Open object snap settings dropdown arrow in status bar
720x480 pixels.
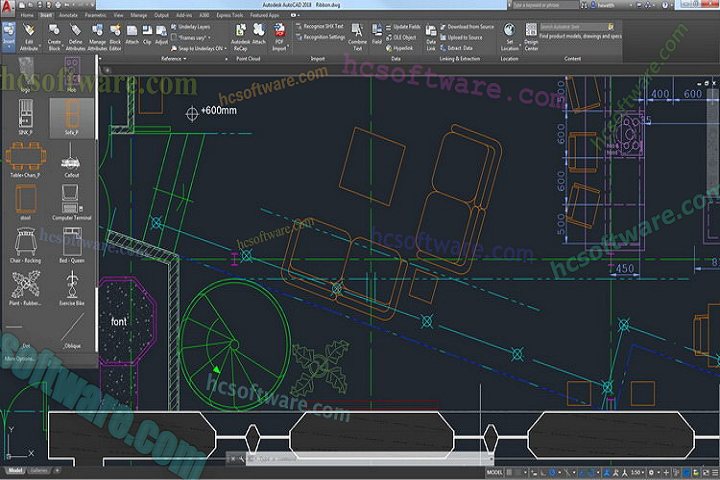click(x=598, y=473)
